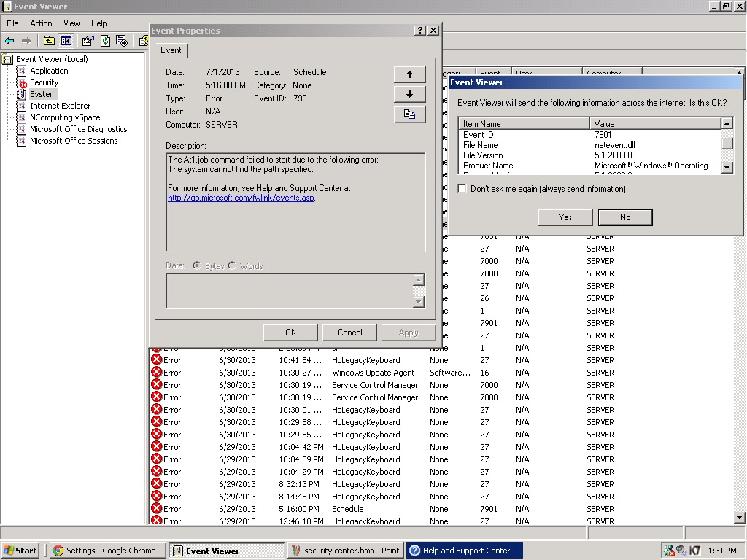Click the NComputing vSpace log icon

coord(21,117)
